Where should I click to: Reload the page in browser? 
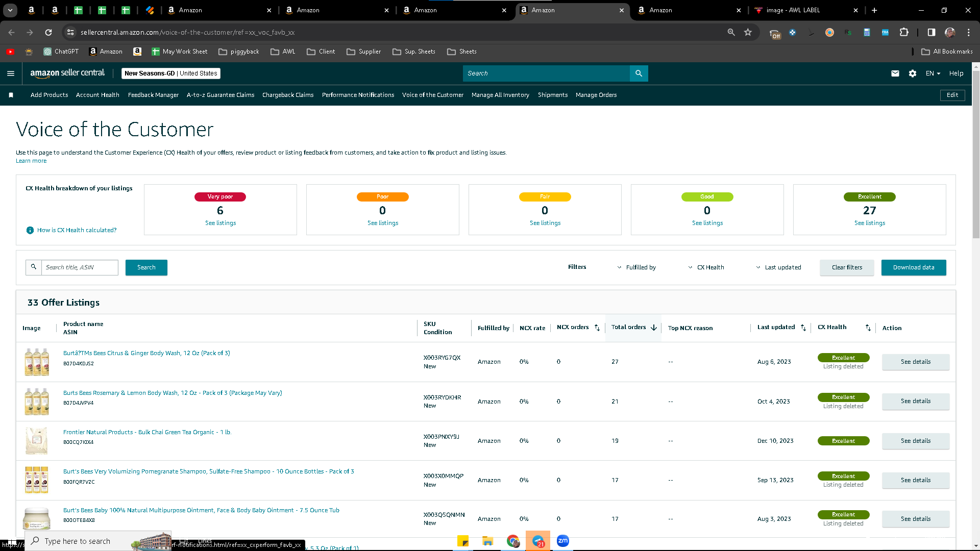(x=48, y=32)
